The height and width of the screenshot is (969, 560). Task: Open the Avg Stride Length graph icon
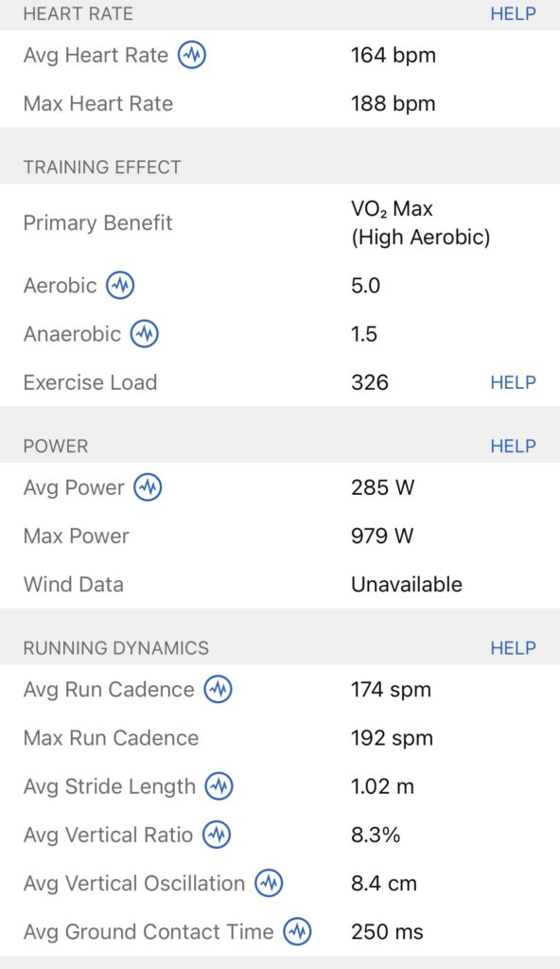coord(220,786)
